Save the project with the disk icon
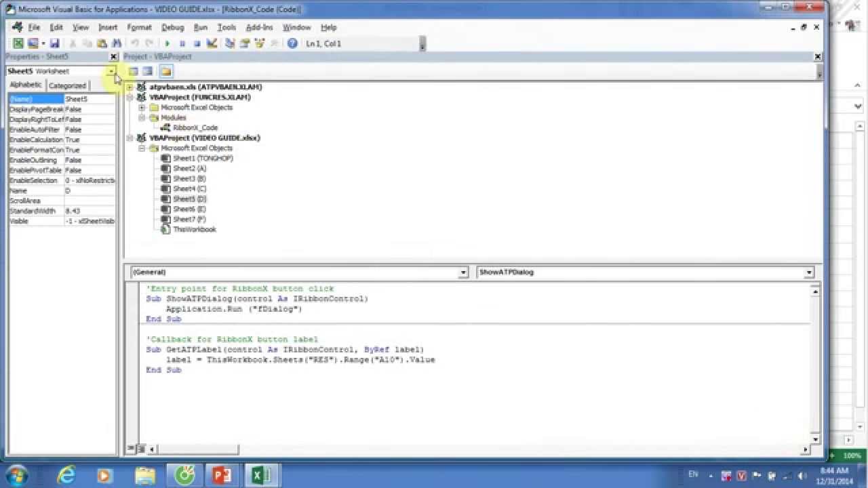The image size is (868, 488). (x=55, y=43)
